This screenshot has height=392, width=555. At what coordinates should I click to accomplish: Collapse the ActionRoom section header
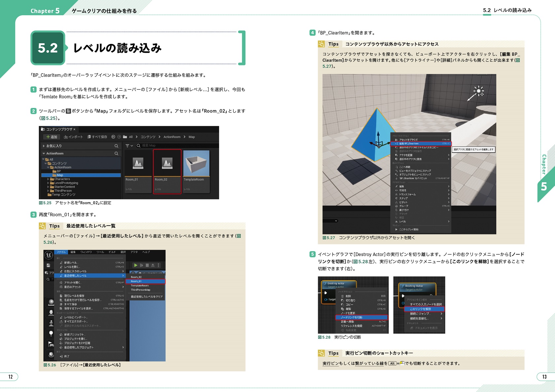(44, 154)
